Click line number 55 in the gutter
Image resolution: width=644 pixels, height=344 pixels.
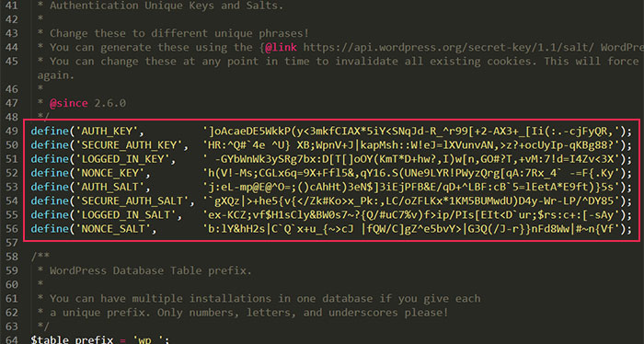[12, 214]
